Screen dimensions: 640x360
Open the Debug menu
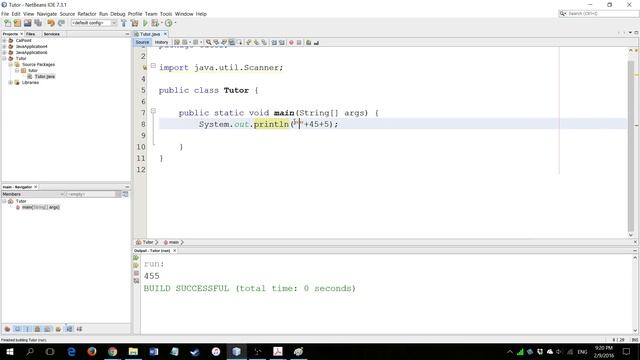tap(118, 14)
